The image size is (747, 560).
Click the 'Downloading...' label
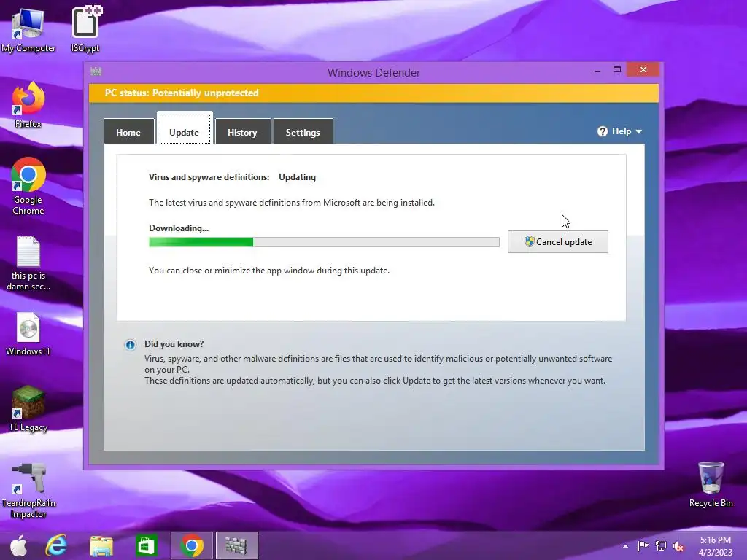coord(179,228)
